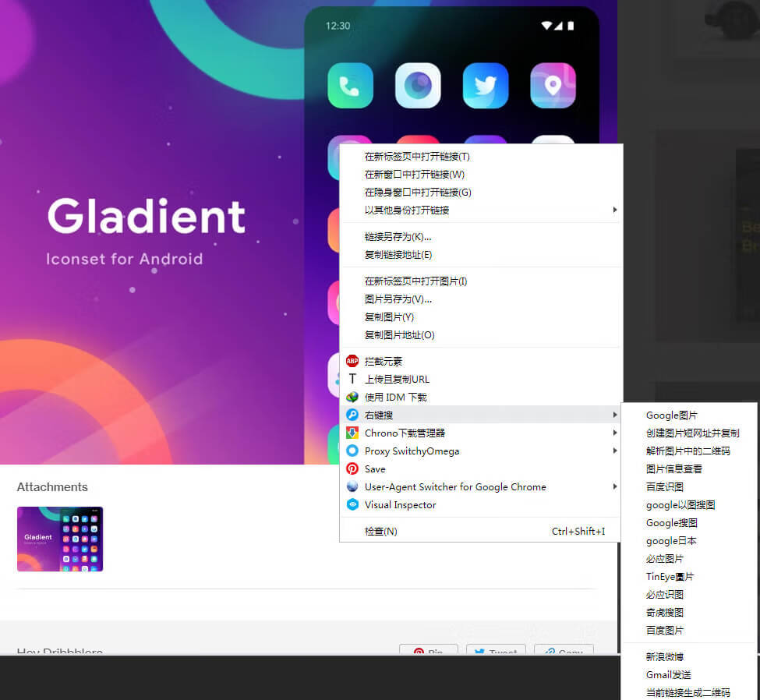Select 奇虎搜图 submenu entry

click(x=689, y=613)
